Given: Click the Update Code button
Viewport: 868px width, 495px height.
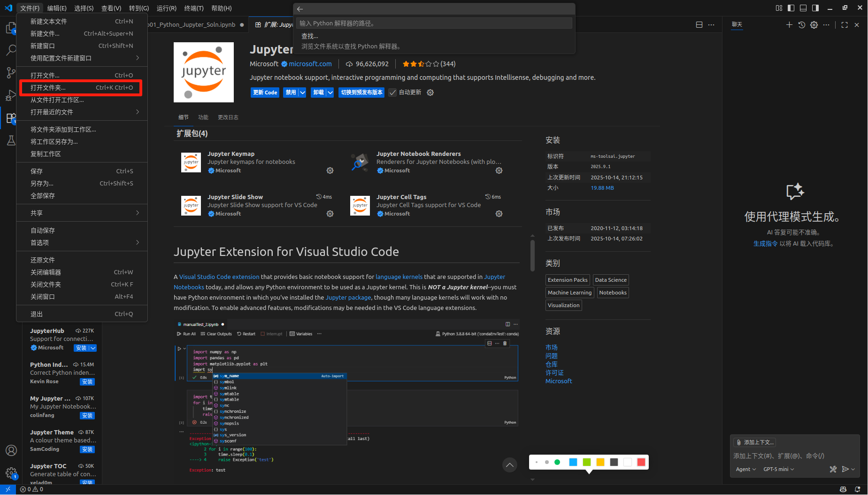Looking at the screenshot, I should click(x=265, y=93).
